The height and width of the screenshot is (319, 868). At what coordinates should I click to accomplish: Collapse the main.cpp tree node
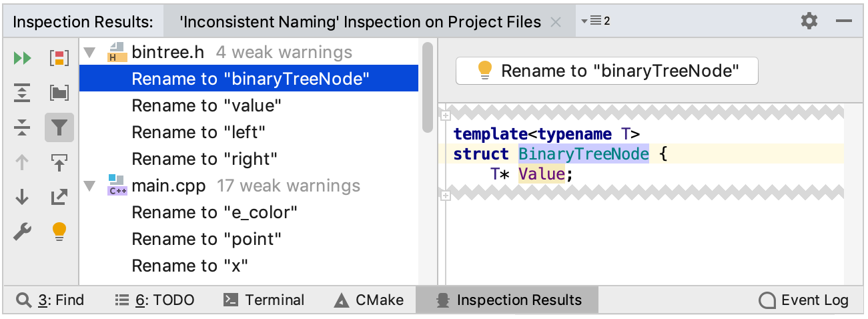91,186
